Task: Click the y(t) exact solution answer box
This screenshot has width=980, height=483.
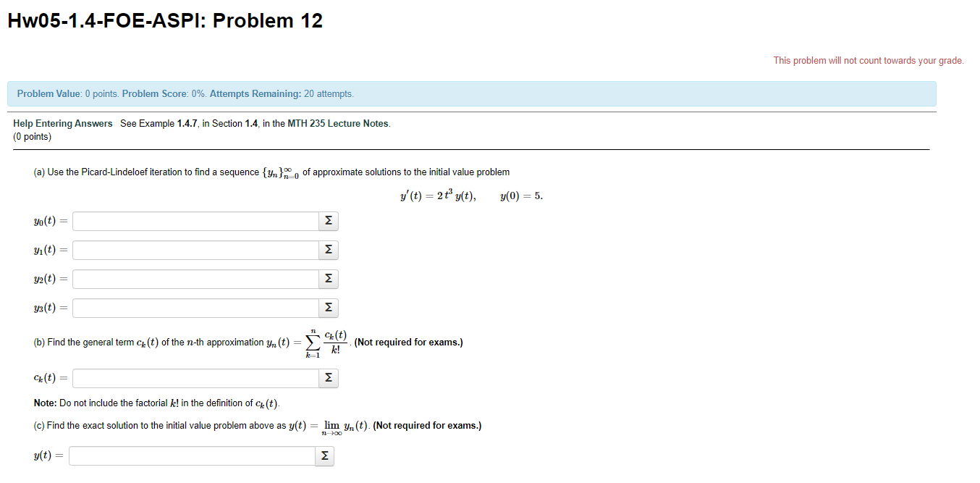Action: click(x=191, y=455)
